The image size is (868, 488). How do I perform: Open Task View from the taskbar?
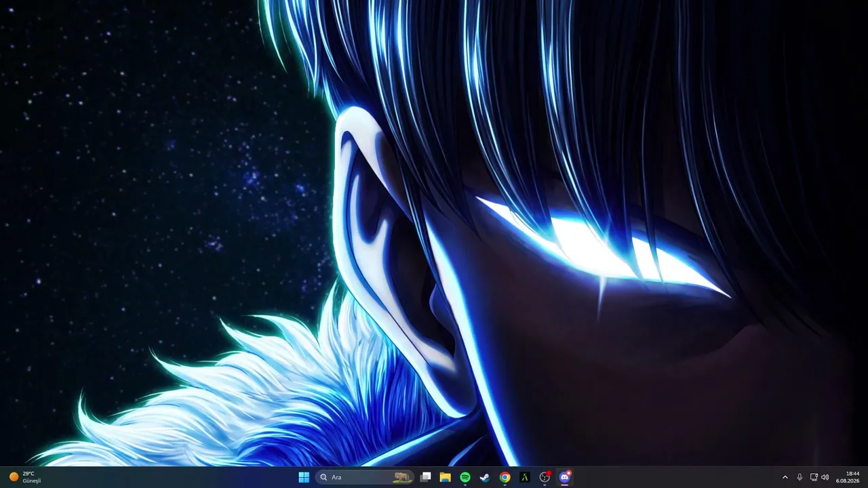pos(426,477)
